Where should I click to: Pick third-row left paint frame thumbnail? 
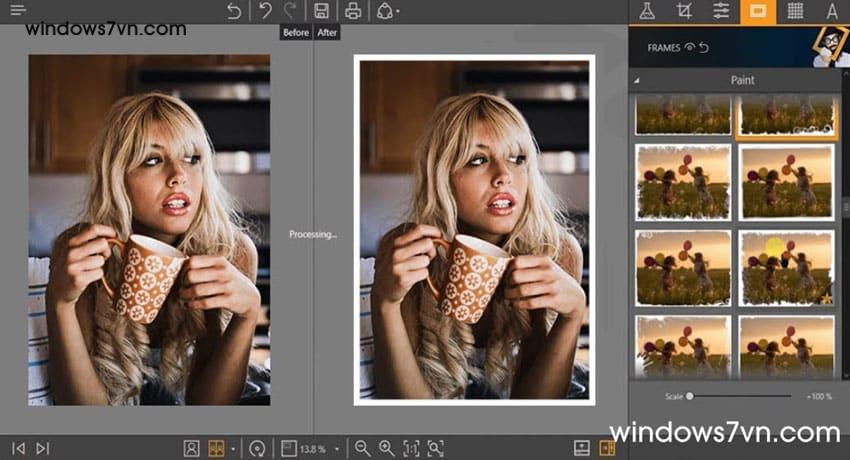tap(682, 268)
